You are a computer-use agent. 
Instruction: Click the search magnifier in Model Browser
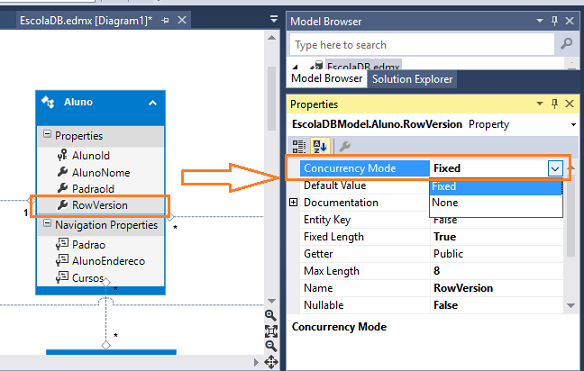[x=566, y=44]
